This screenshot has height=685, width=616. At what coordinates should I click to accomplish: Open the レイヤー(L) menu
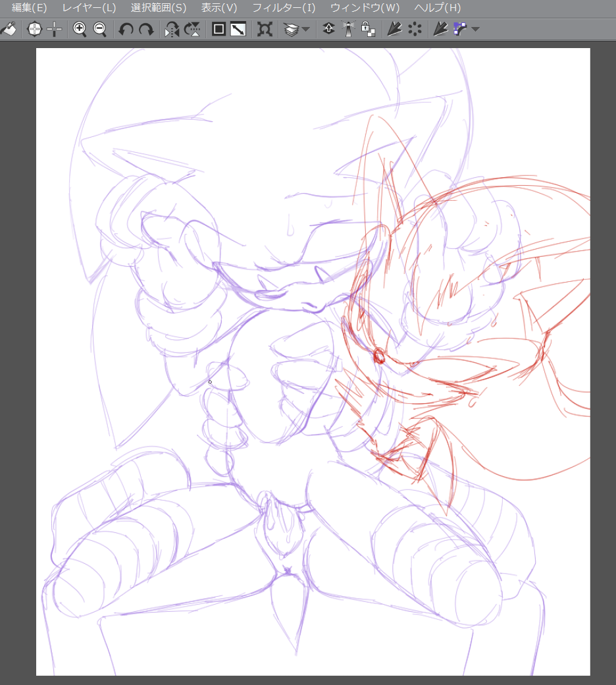coord(89,8)
